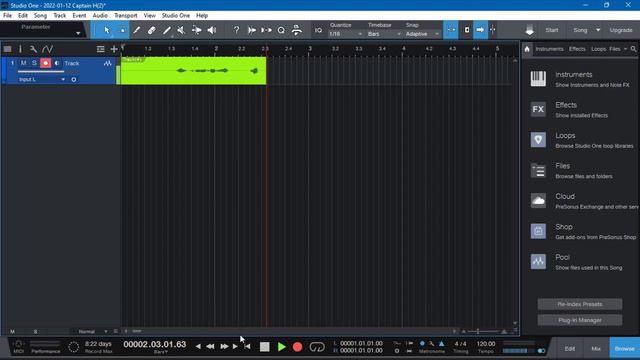Select the Range tool
Viewport: 640px width, 360px height.
click(122, 30)
